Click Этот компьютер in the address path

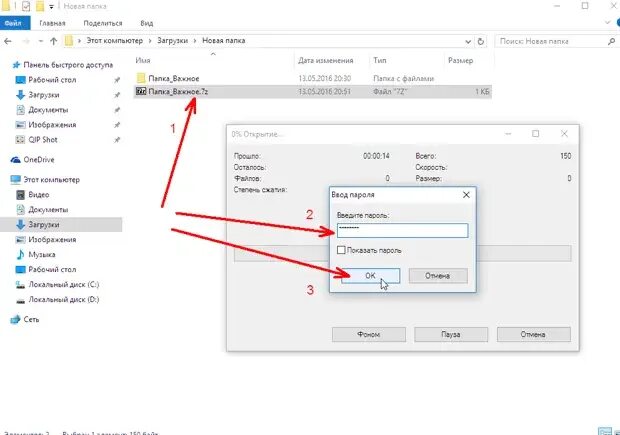pos(115,41)
